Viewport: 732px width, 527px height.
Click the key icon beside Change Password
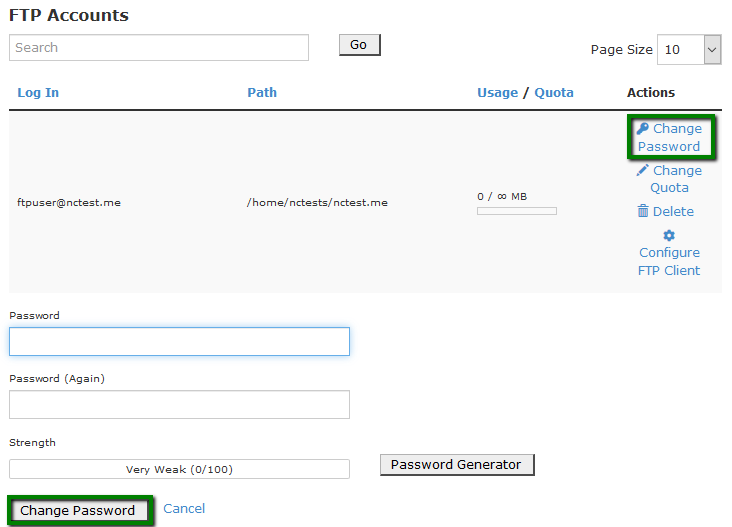643,128
